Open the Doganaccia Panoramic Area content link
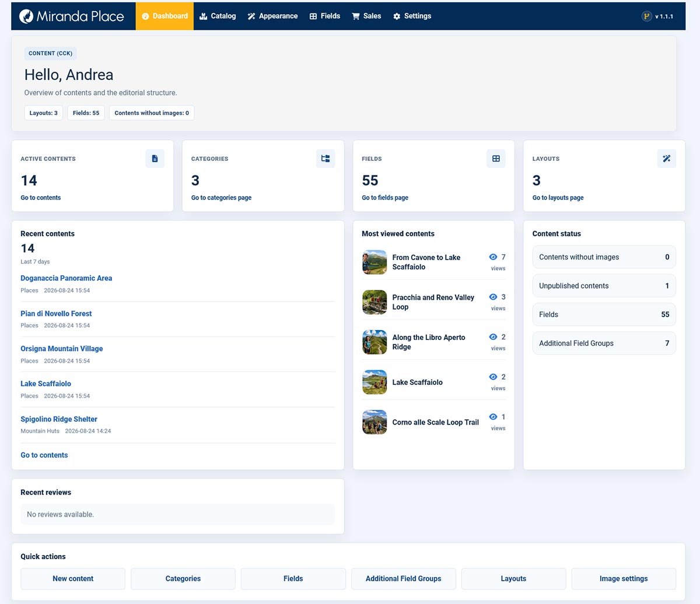The width and height of the screenshot is (700, 604). tap(66, 278)
